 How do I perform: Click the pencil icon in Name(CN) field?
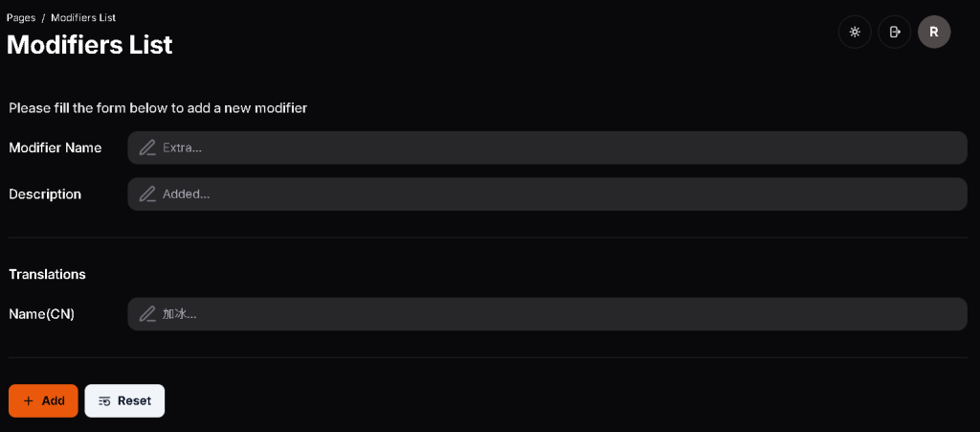[x=147, y=314]
